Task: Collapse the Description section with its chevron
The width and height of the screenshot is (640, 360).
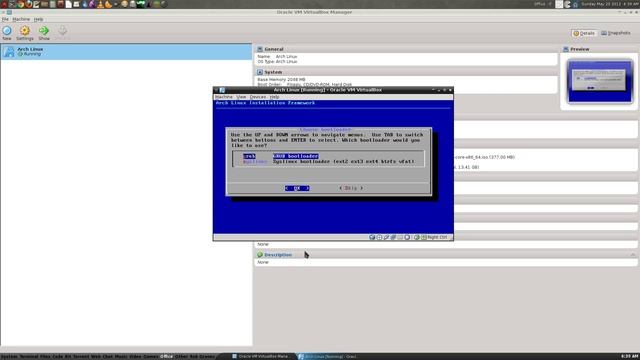Action: click(x=633, y=255)
